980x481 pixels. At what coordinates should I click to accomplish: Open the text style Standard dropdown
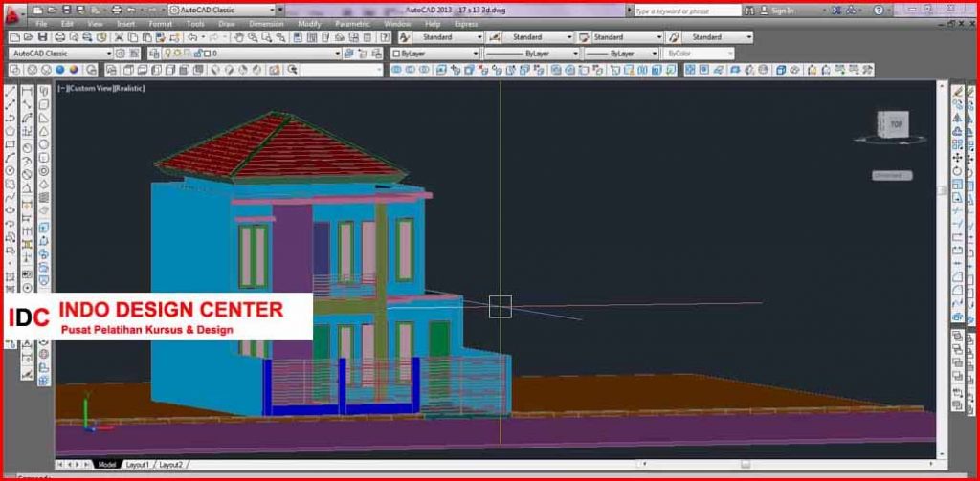point(448,37)
